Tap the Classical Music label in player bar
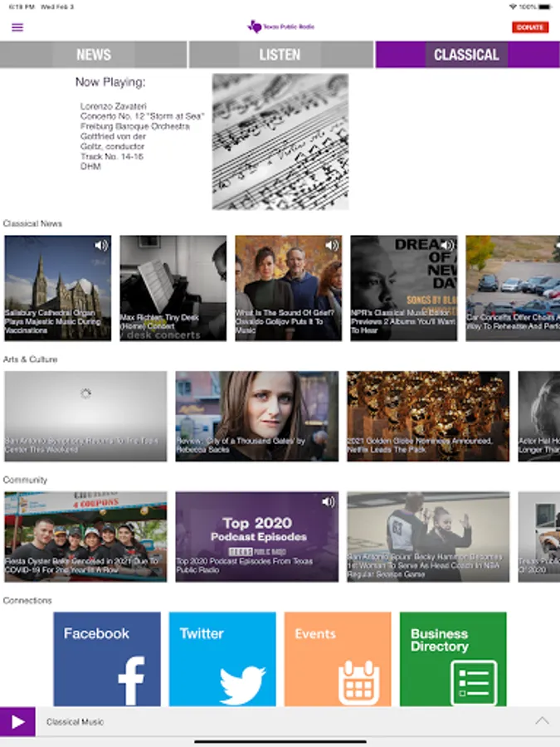560x747 pixels. (x=75, y=722)
